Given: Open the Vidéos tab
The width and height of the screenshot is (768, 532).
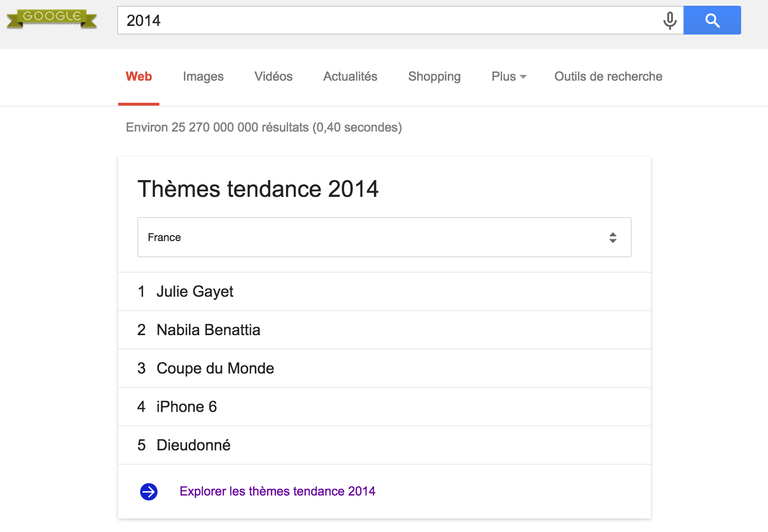Looking at the screenshot, I should [273, 77].
